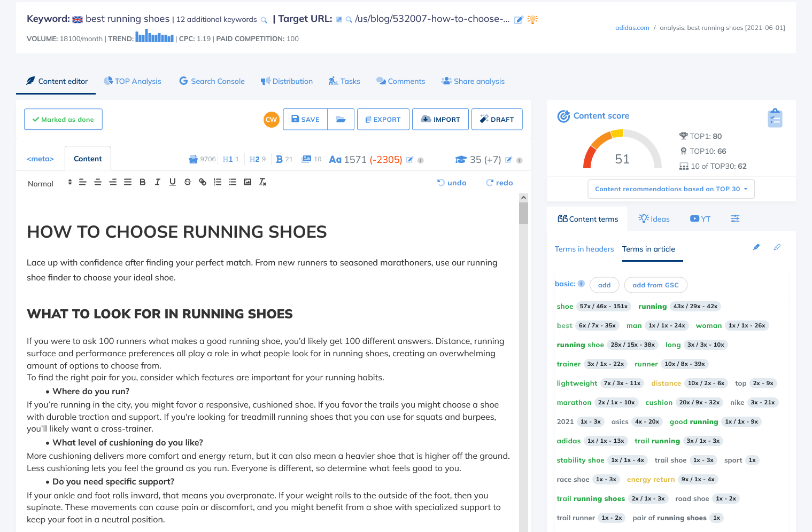Click the Content score gauge
Image resolution: width=812 pixels, height=532 pixels.
[622, 151]
